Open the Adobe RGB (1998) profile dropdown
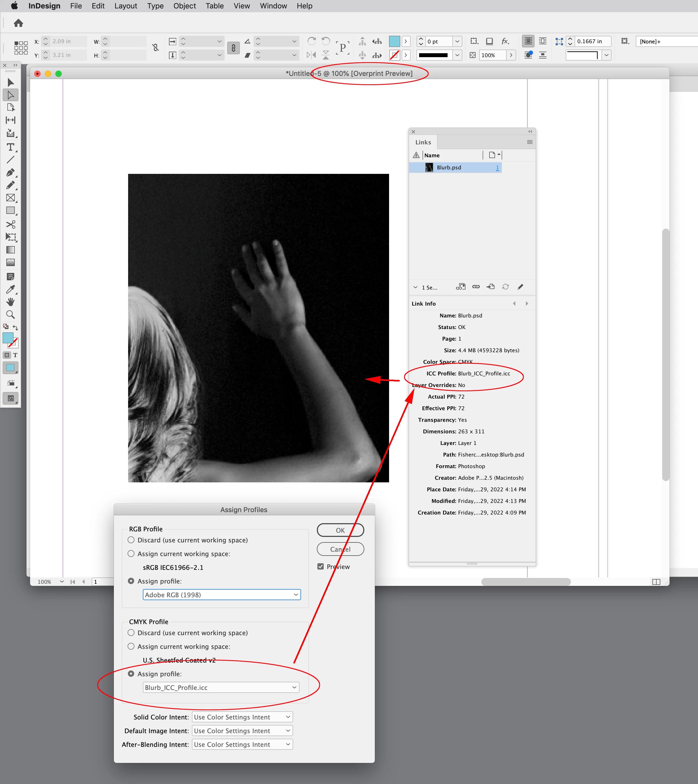The height and width of the screenshot is (784, 698). click(x=221, y=595)
